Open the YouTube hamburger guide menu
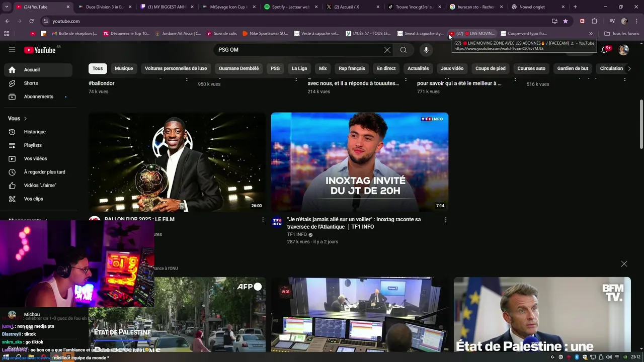Screen dimensions: 644x362 click(x=12, y=50)
